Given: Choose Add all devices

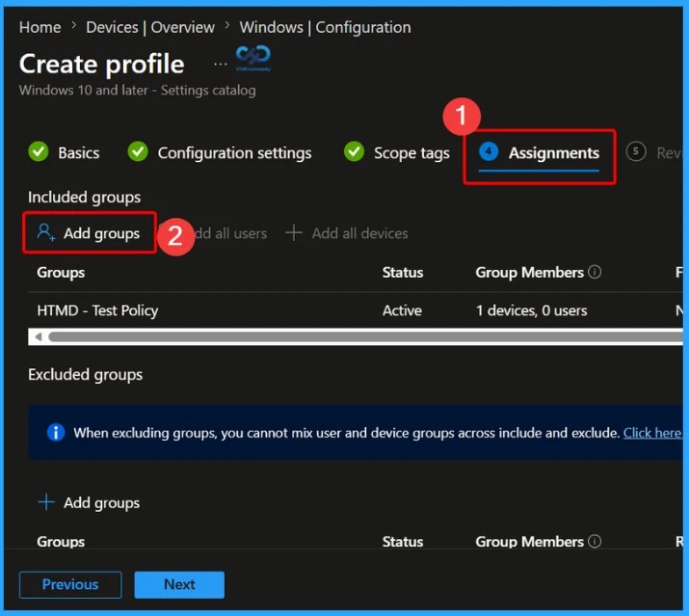Looking at the screenshot, I should pyautogui.click(x=347, y=233).
